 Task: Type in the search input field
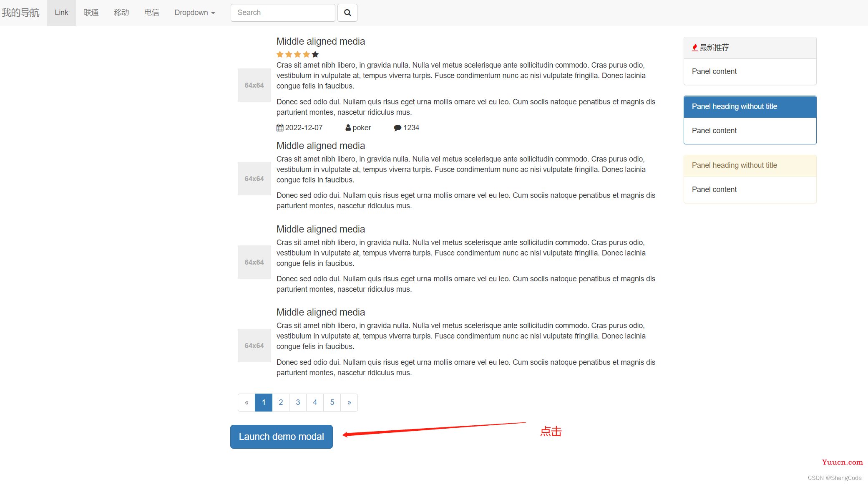[x=283, y=13]
